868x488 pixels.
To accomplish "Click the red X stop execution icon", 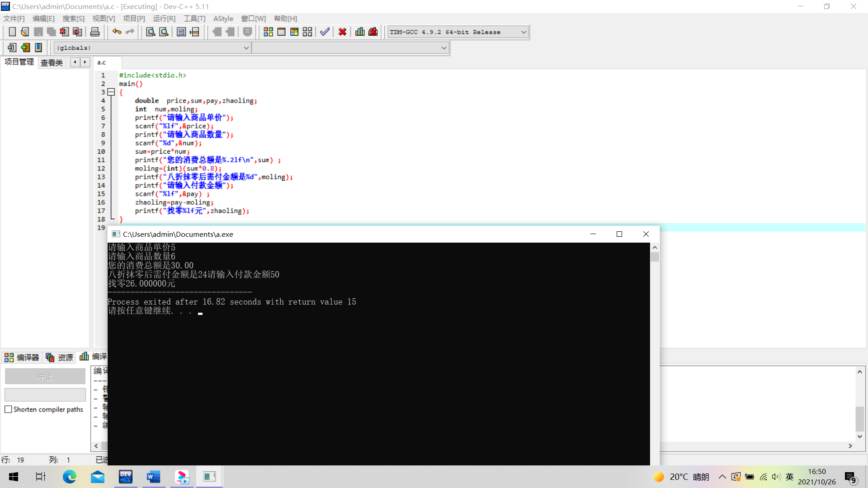I will tap(342, 32).
